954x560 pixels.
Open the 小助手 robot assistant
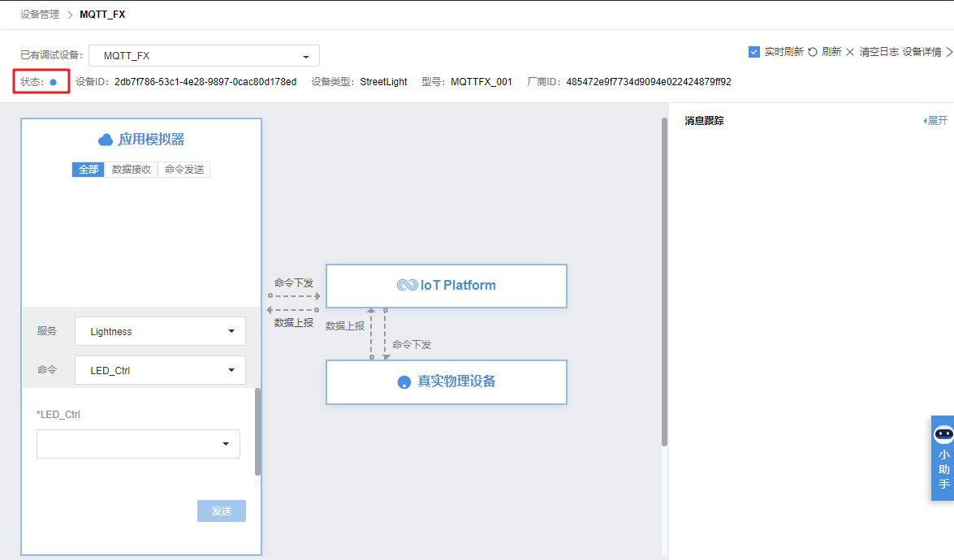(x=943, y=458)
